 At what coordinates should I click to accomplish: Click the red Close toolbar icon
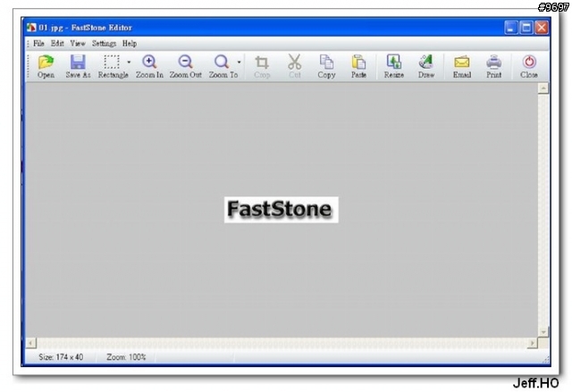(x=529, y=66)
